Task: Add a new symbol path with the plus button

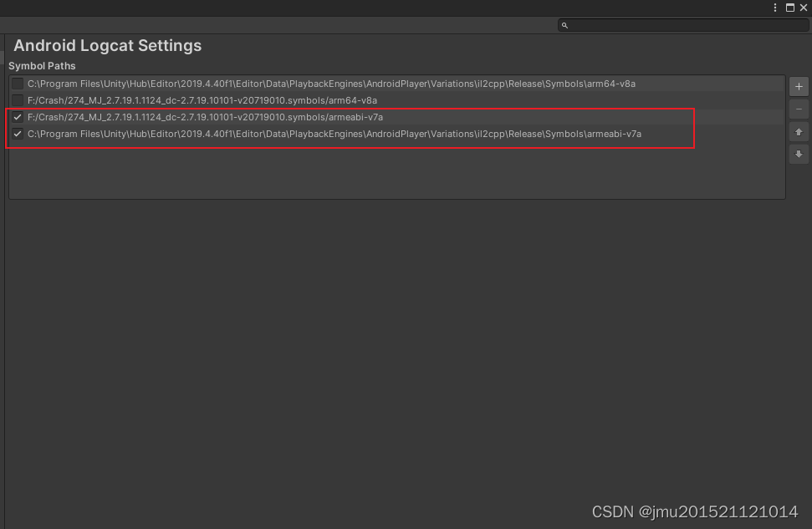Action: [799, 86]
